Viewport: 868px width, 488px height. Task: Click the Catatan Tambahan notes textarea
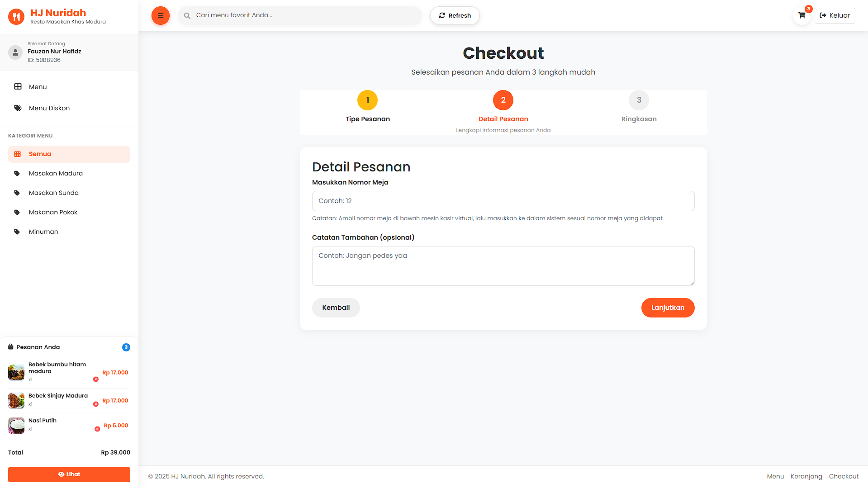coord(503,266)
